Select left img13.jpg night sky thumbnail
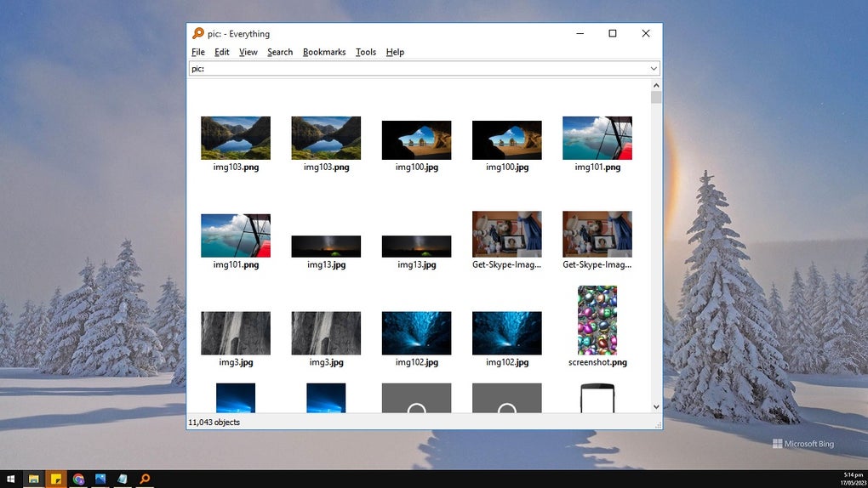868x488 pixels. click(326, 247)
